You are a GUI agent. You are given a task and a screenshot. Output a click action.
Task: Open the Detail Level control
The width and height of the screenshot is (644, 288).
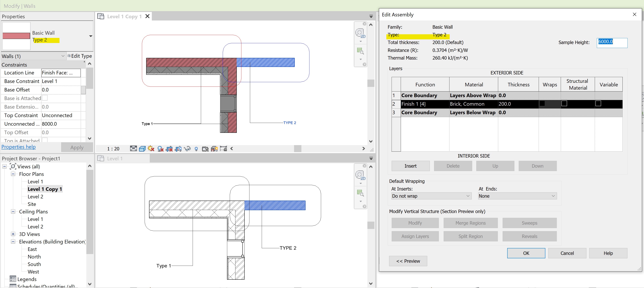(x=133, y=149)
